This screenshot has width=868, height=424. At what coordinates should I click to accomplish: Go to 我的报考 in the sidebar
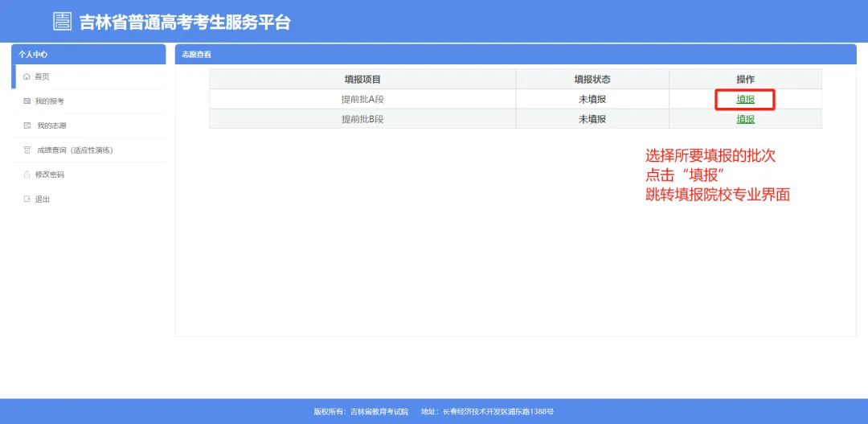49,101
